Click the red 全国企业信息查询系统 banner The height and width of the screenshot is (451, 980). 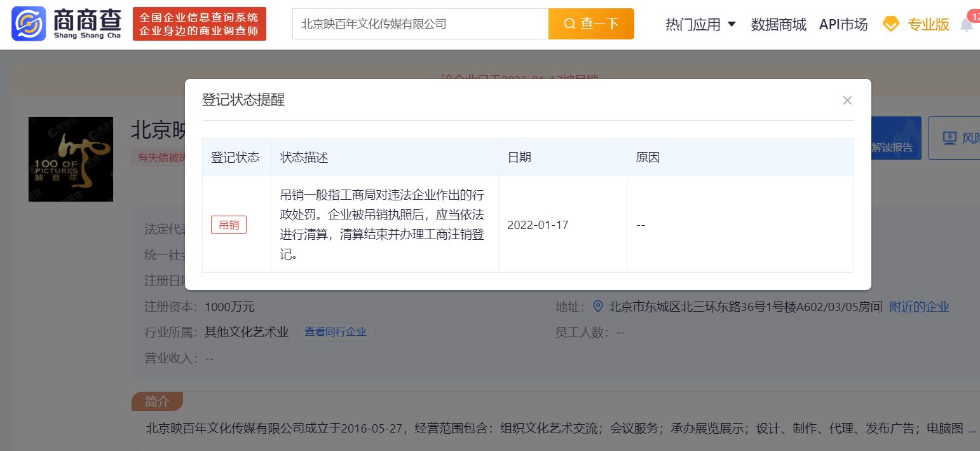pos(200,24)
